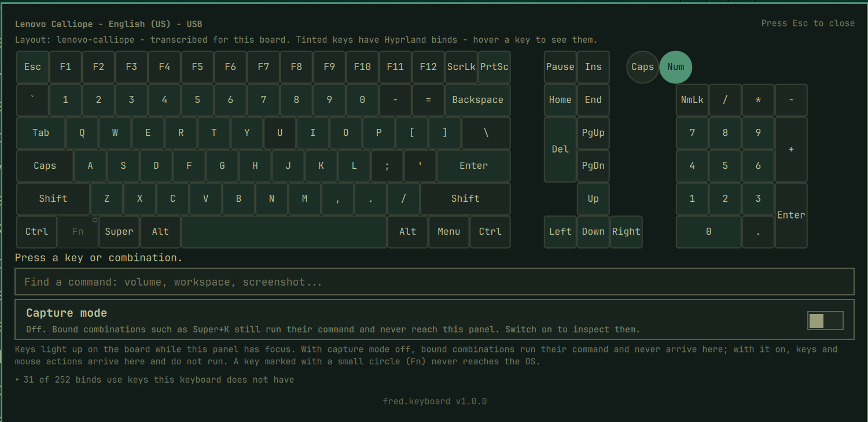The width and height of the screenshot is (868, 422).
Task: Toggle the Capture mode switch
Action: point(825,321)
